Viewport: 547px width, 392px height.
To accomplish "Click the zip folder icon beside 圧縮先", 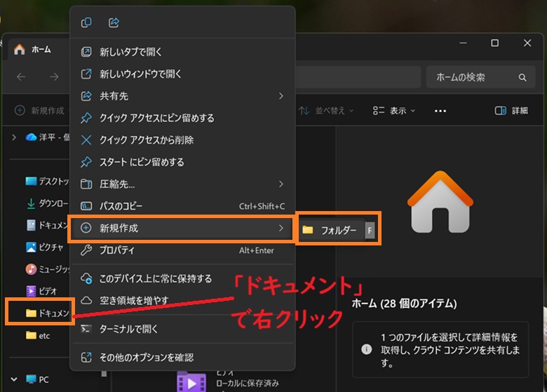I will click(86, 184).
